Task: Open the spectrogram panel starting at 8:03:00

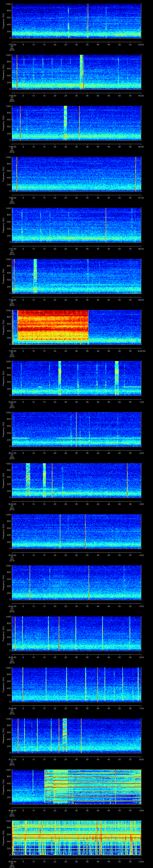Action: [76, 531]
